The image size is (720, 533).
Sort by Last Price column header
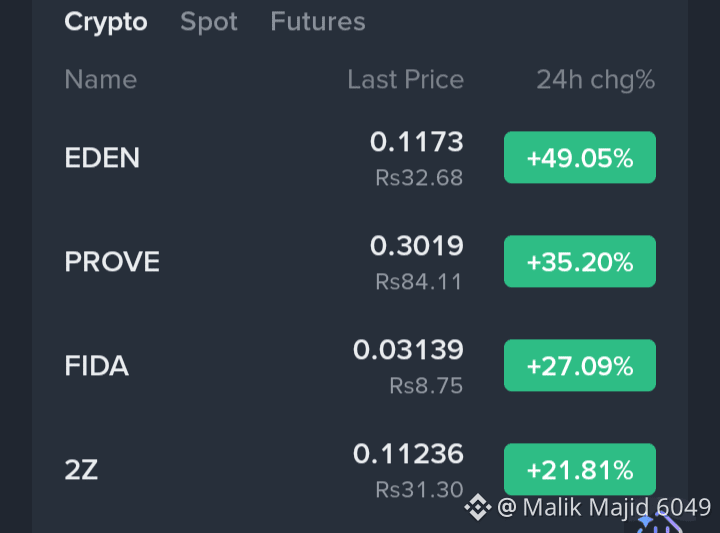(405, 79)
